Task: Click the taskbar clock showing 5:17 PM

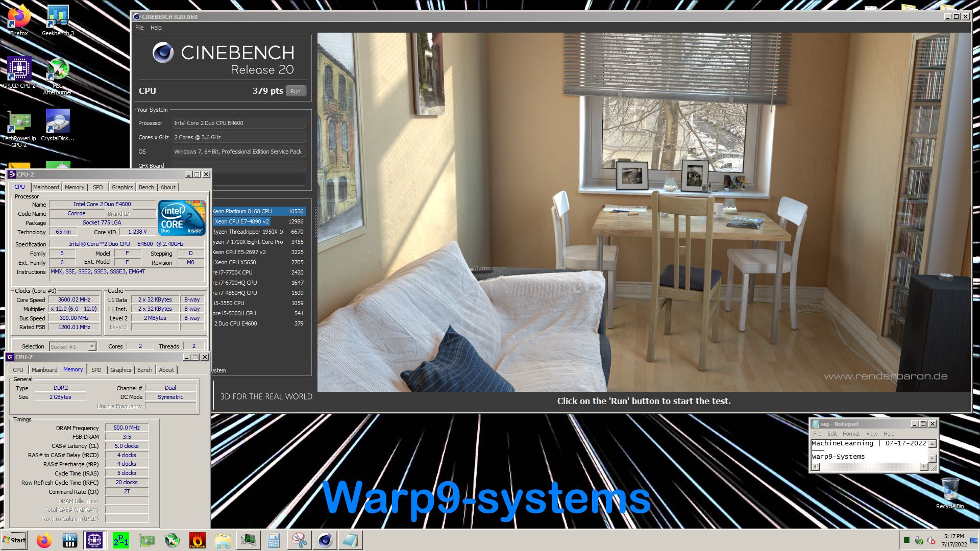Action: click(x=953, y=540)
